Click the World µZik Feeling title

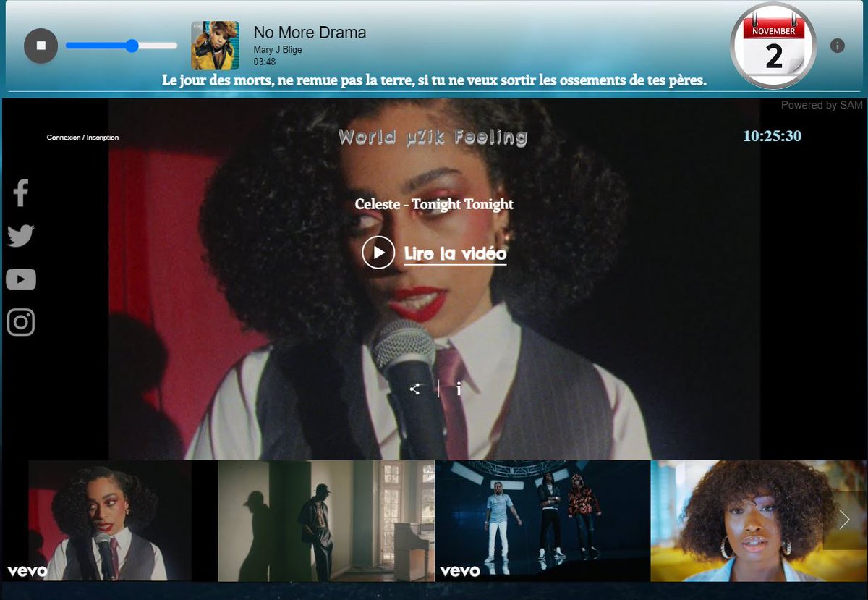point(433,137)
